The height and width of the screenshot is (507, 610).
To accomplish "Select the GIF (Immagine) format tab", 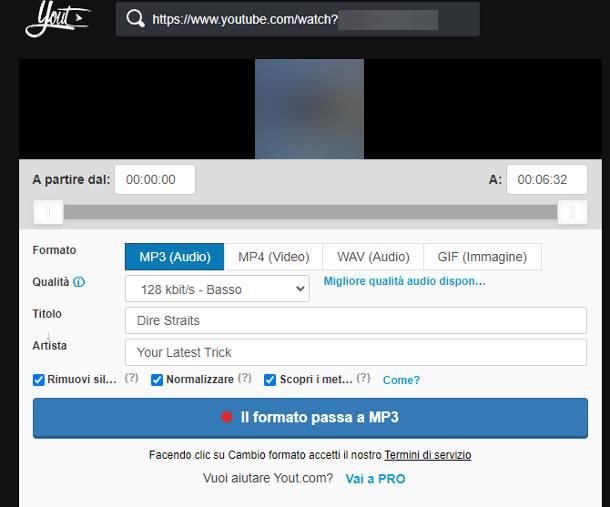I will 482,257.
